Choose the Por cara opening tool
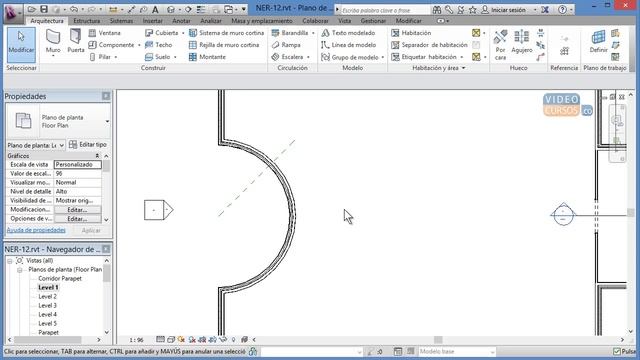This screenshot has height=360, width=640. pyautogui.click(x=500, y=45)
